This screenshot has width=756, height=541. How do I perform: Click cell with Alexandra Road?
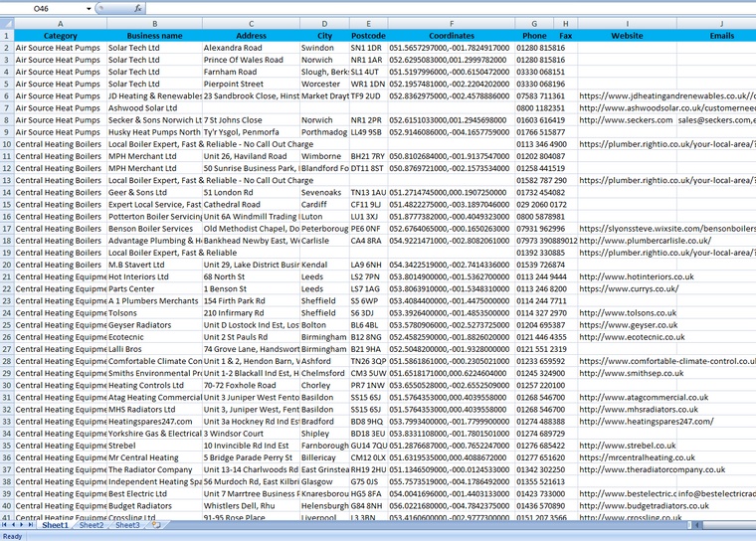(x=251, y=48)
